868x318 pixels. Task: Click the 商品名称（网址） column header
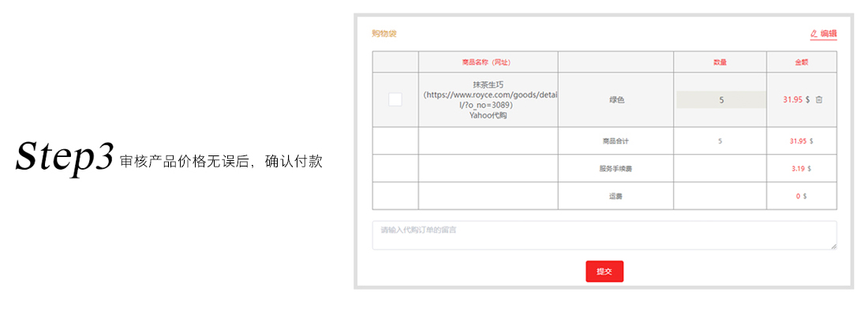(488, 62)
